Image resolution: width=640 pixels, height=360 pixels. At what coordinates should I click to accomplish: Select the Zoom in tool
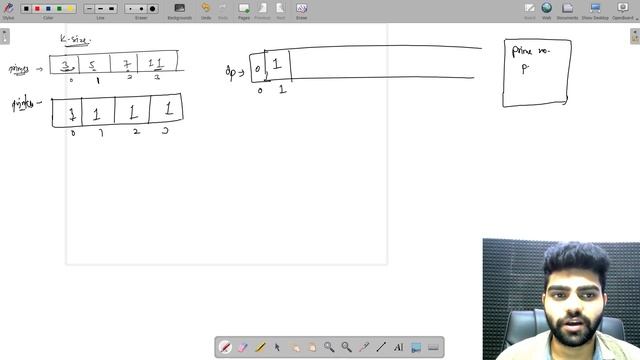click(329, 347)
